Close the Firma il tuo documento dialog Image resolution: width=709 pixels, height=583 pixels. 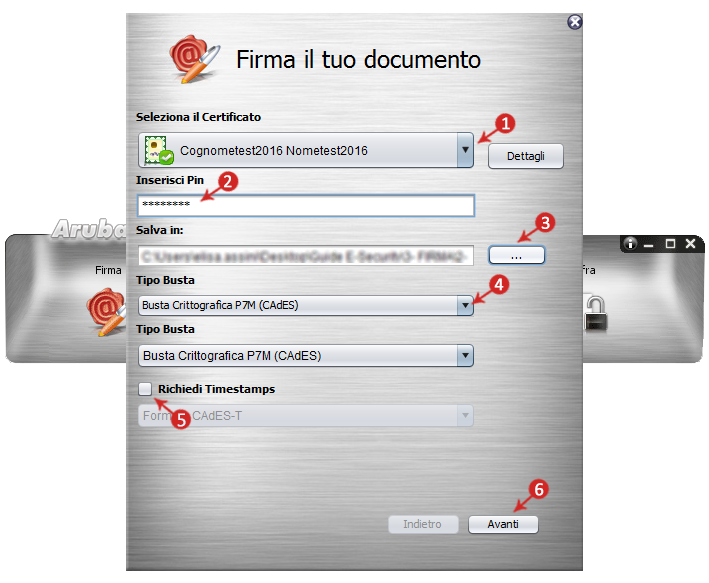575,22
